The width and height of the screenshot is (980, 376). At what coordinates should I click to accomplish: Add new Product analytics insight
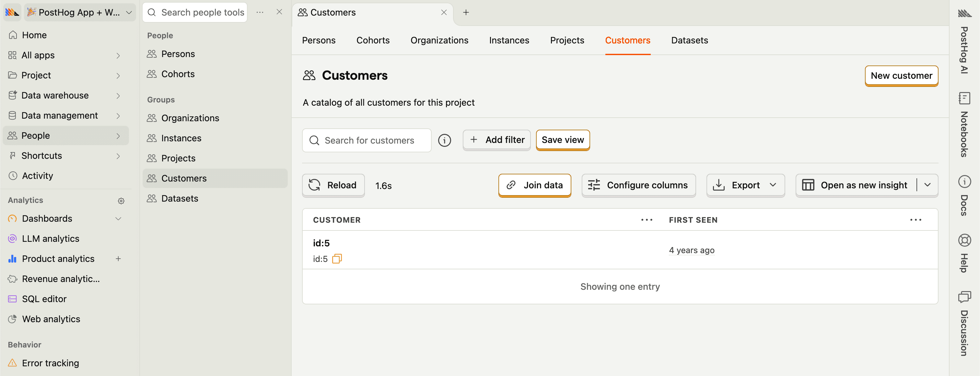(x=118, y=259)
